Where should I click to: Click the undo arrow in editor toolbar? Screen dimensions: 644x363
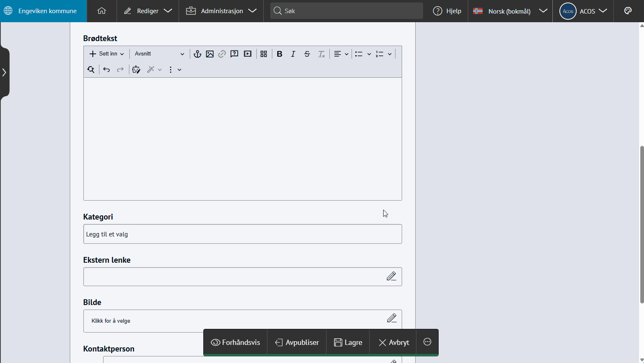click(106, 69)
